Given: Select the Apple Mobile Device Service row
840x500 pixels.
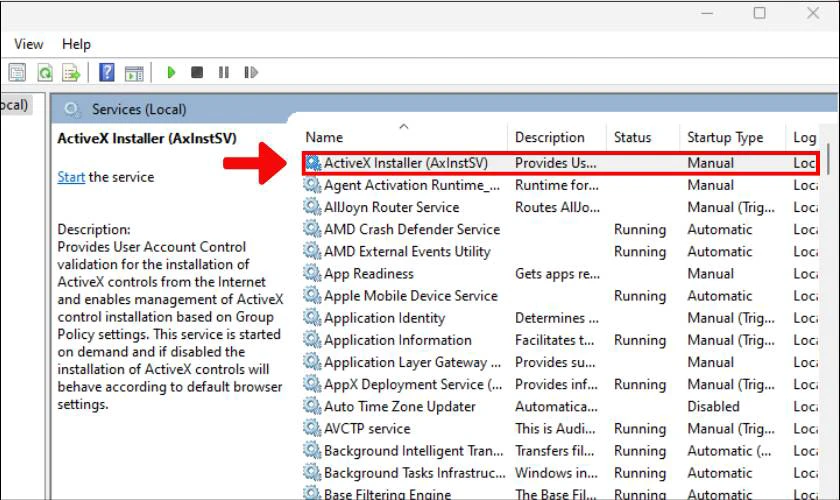Looking at the screenshot, I should tap(560, 296).
